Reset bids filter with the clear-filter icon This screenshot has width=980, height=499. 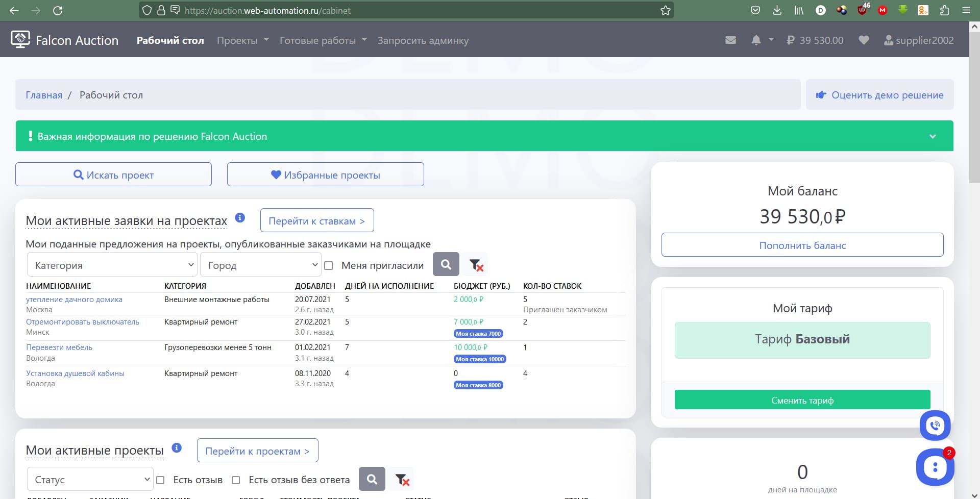pos(476,265)
